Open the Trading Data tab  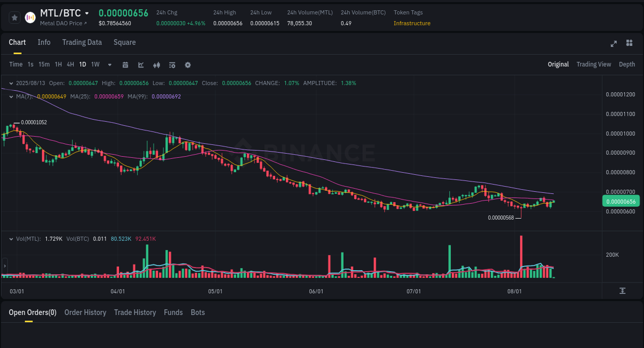82,42
